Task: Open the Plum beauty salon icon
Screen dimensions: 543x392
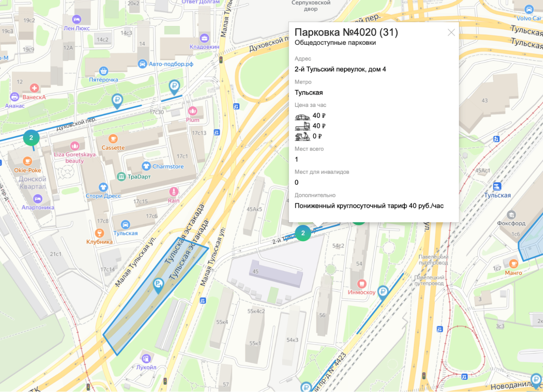Action: tap(192, 111)
